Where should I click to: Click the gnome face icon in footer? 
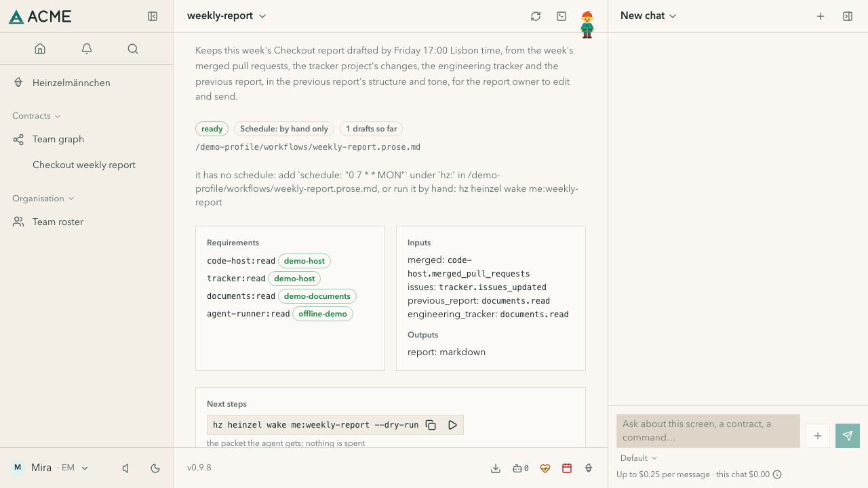click(589, 468)
